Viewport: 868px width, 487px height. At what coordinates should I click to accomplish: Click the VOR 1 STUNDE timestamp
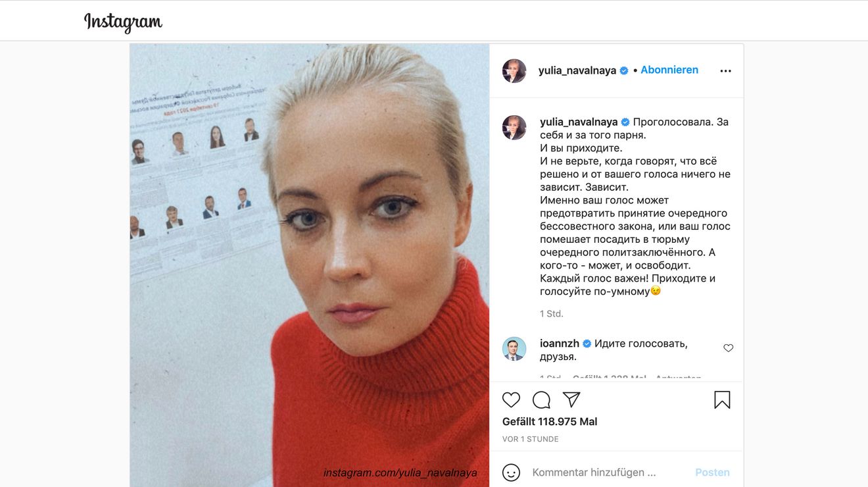point(531,439)
